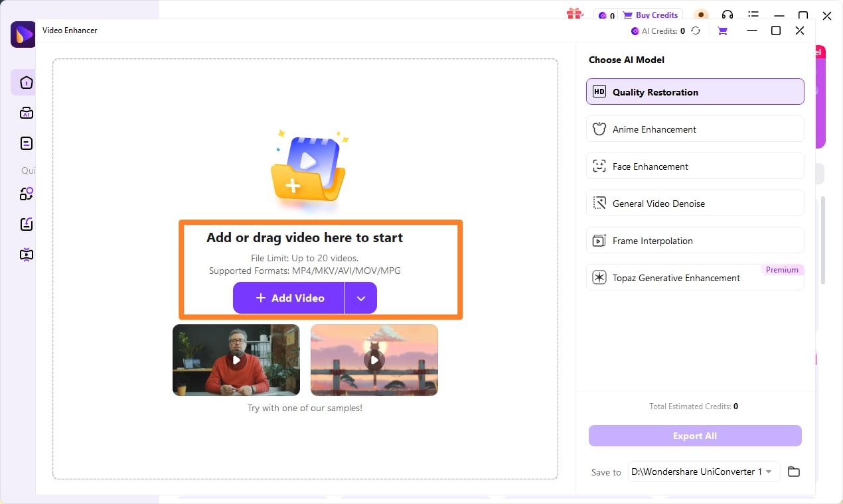Image resolution: width=843 pixels, height=504 pixels.
Task: Select the Topaz Generative Enhancement Premium model
Action: (x=694, y=277)
